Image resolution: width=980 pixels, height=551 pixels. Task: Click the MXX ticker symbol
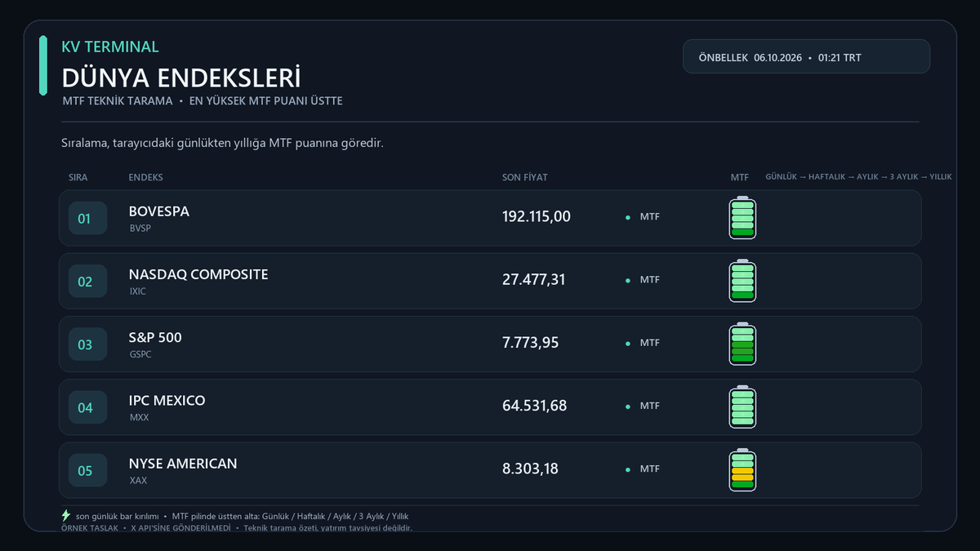(x=139, y=417)
